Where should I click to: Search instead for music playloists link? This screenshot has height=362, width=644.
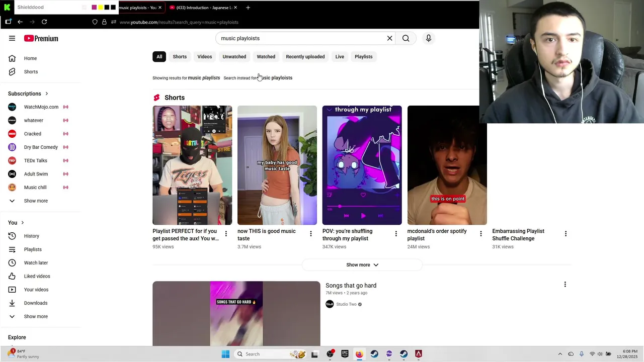coord(275,78)
